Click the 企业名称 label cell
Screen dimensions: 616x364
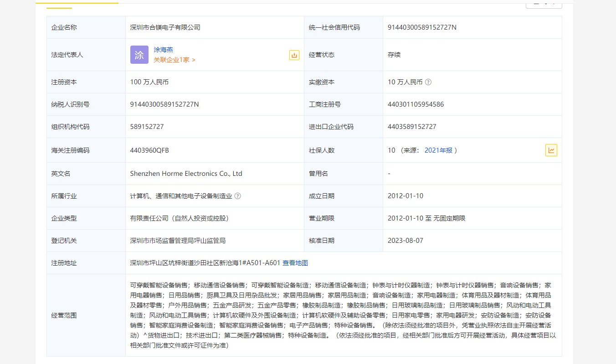coord(86,27)
